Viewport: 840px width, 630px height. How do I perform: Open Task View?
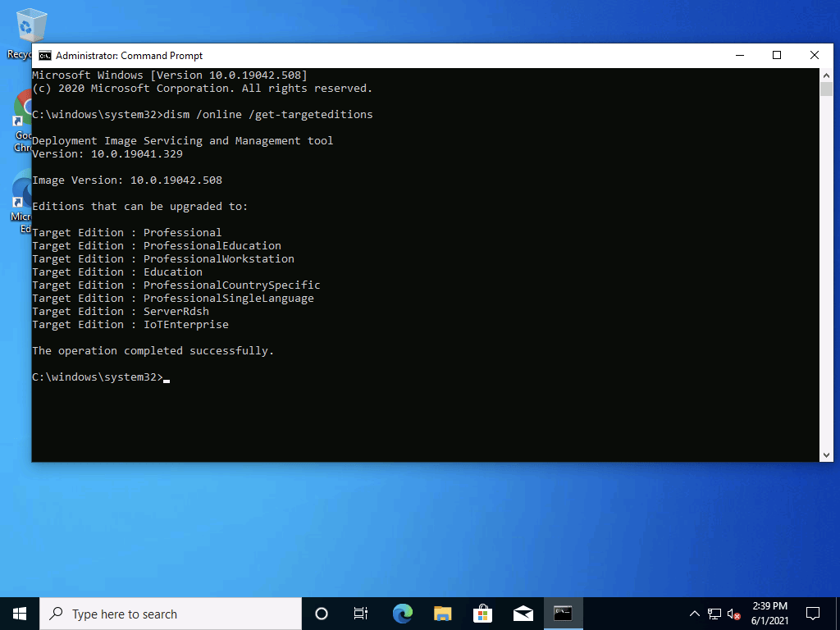[361, 613]
